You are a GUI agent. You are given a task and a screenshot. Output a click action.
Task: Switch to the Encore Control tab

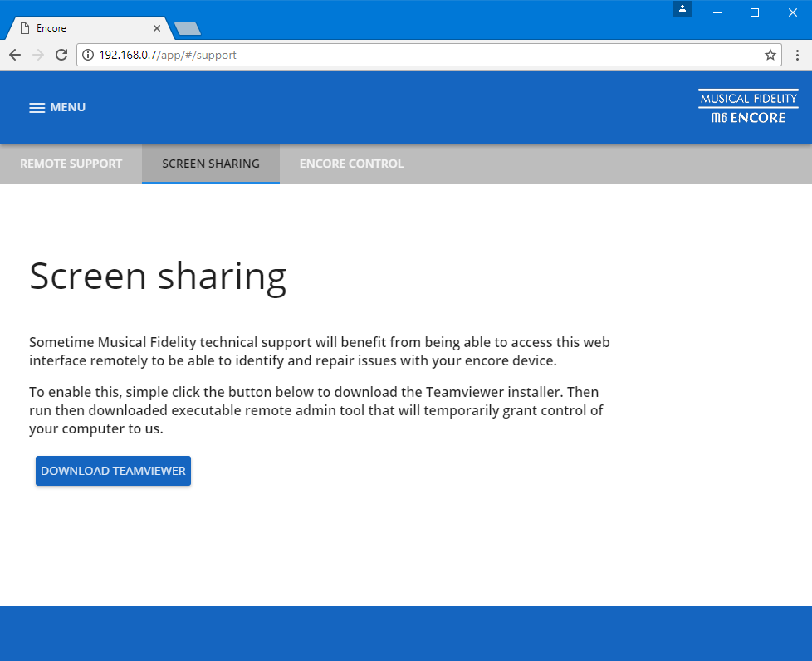tap(351, 164)
